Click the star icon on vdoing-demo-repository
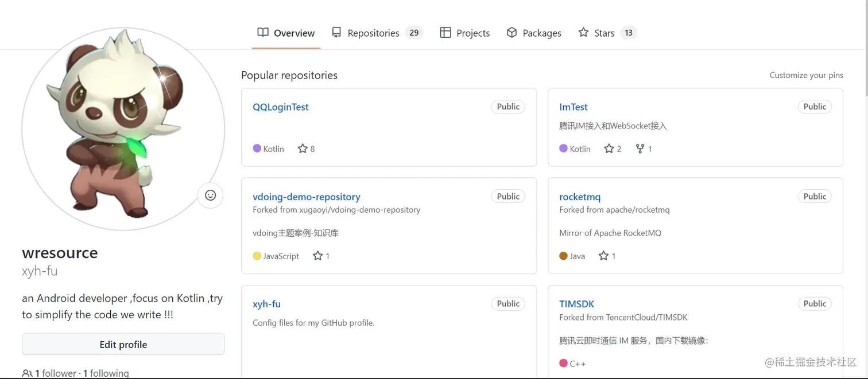 pos(317,256)
